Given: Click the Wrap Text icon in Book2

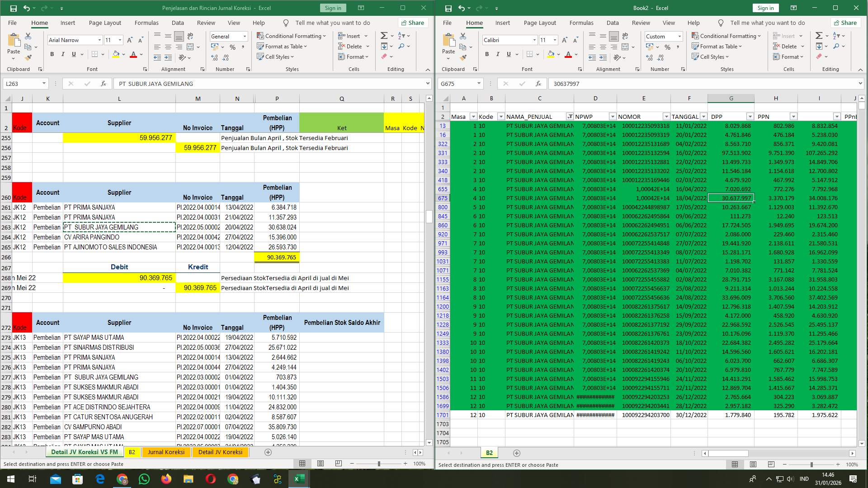Looking at the screenshot, I should (x=625, y=36).
